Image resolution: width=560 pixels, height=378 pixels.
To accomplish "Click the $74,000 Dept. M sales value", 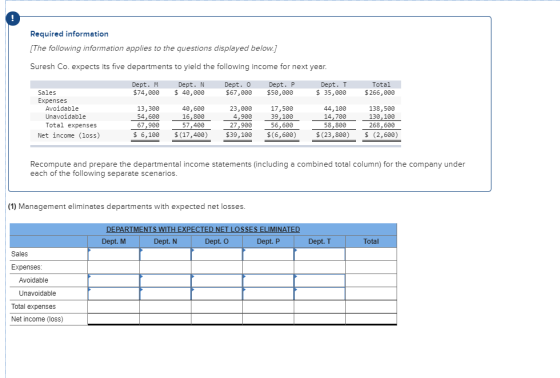I will 146,93.
